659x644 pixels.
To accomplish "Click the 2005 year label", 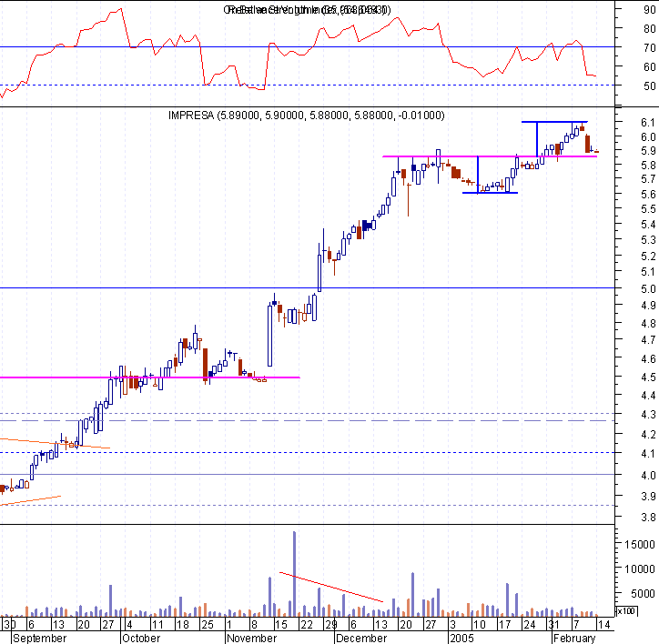I will 461,639.
